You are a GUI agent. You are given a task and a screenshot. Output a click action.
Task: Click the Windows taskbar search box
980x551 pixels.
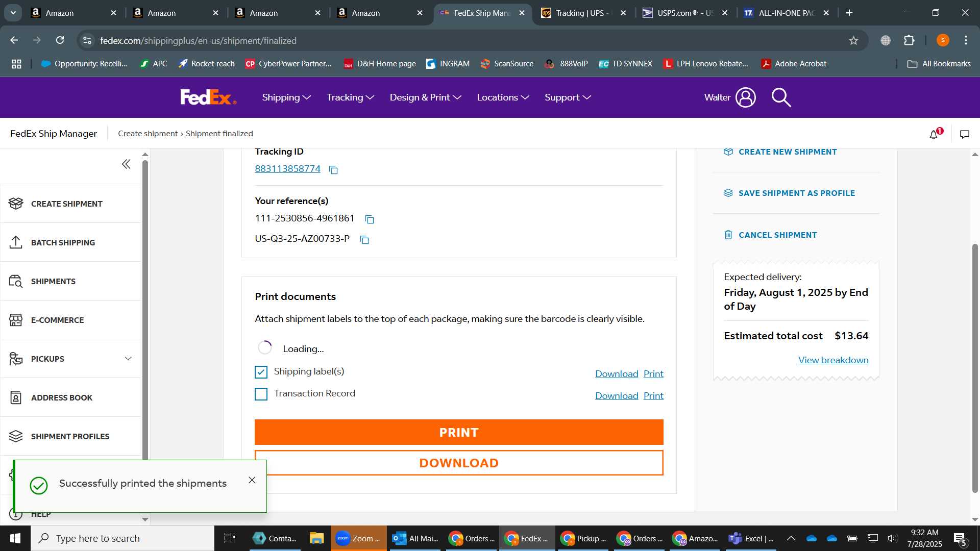[x=122, y=538]
